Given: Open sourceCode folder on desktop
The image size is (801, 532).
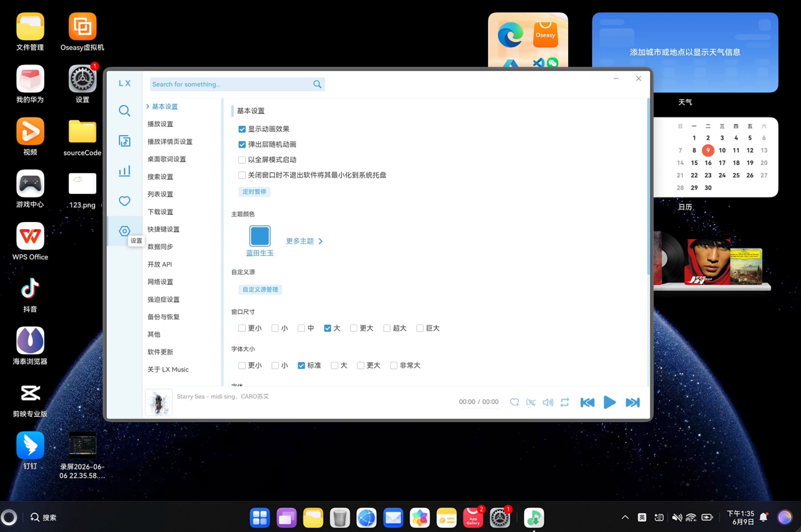Looking at the screenshot, I should point(82,138).
